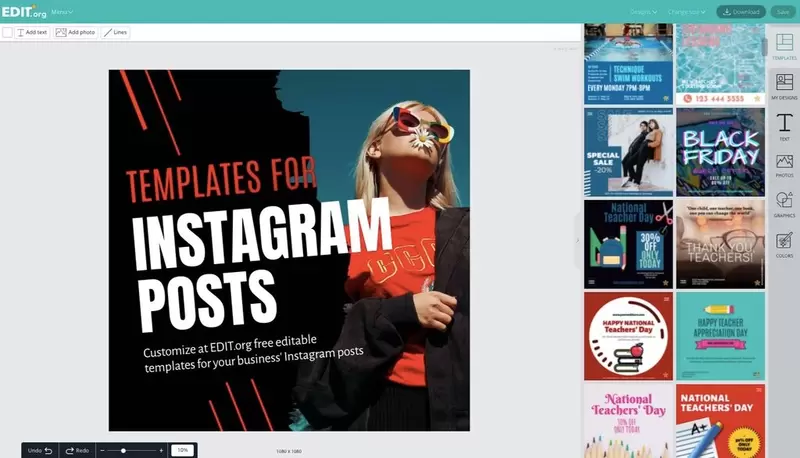Redo the last action

(x=77, y=450)
